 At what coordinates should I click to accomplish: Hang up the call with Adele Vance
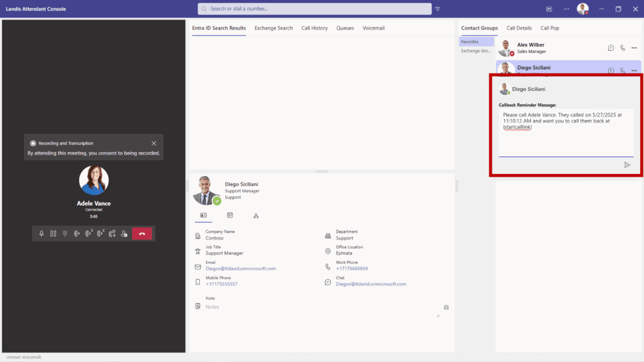(142, 234)
